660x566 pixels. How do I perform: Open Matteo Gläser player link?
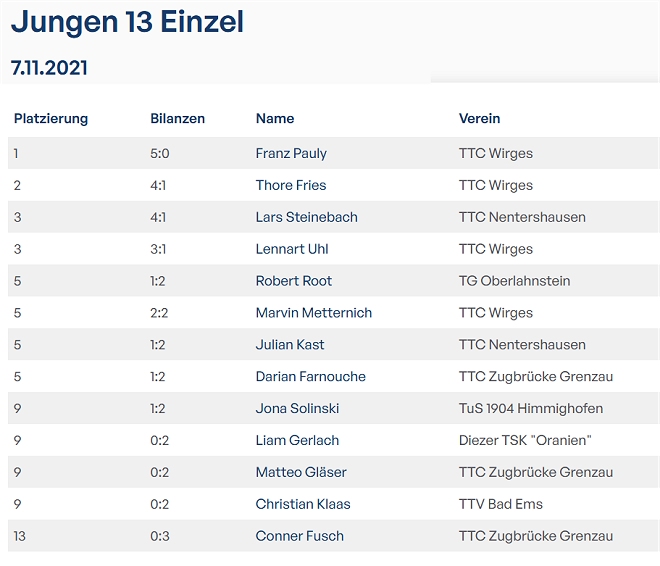coord(301,472)
